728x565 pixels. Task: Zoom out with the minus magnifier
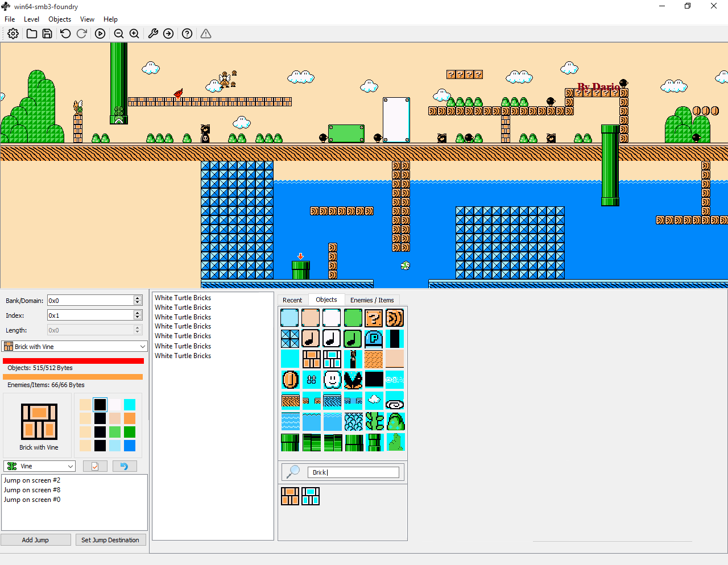[119, 34]
